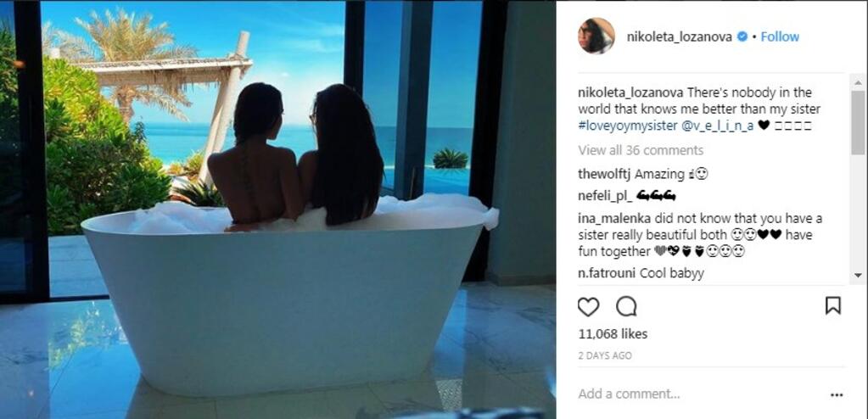Open commenter thewolftj profile

tap(603, 175)
